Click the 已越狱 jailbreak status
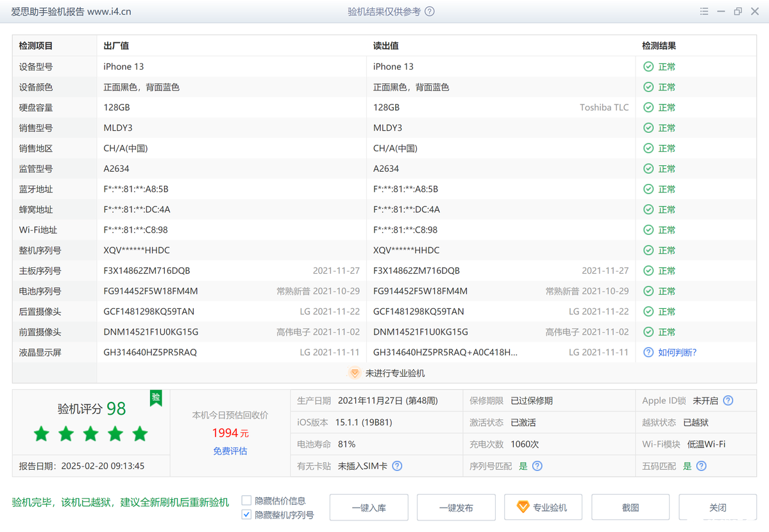The image size is (769, 532). 696,422
